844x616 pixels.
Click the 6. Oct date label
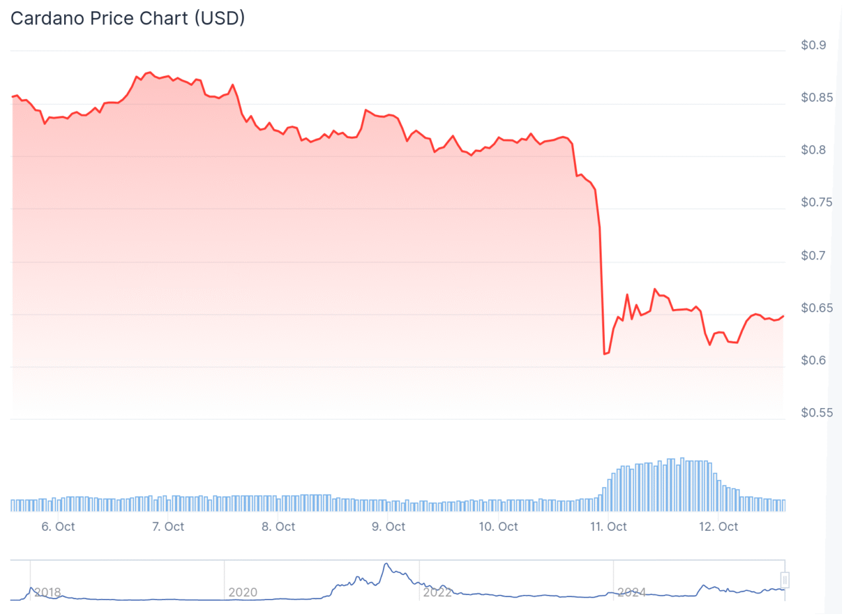click(57, 526)
